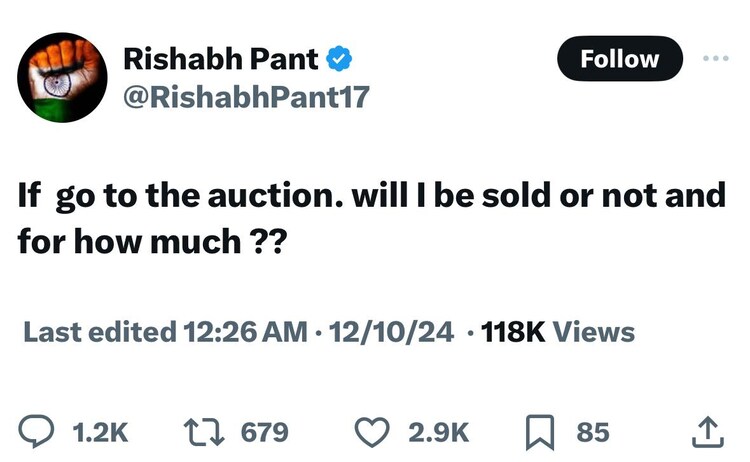
Task: Click the 12:26 AM timestamp
Action: [x=243, y=331]
